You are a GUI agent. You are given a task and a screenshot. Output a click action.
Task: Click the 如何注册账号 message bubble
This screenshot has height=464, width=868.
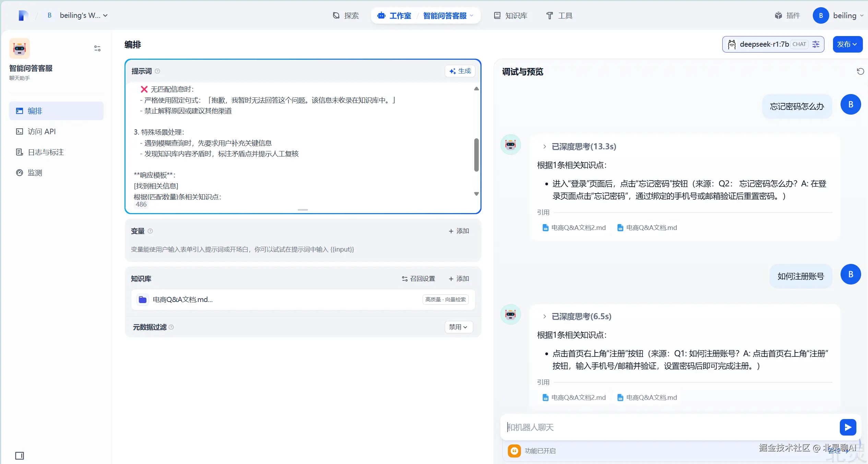click(801, 276)
